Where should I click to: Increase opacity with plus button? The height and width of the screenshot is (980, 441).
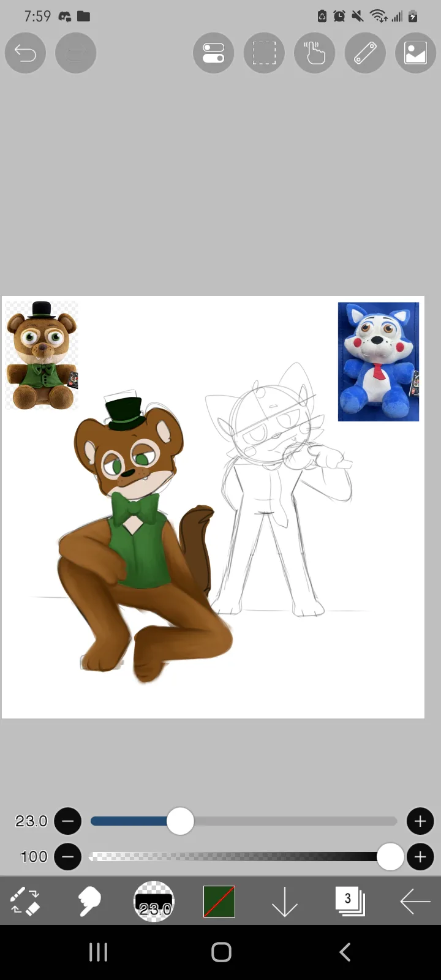420,857
